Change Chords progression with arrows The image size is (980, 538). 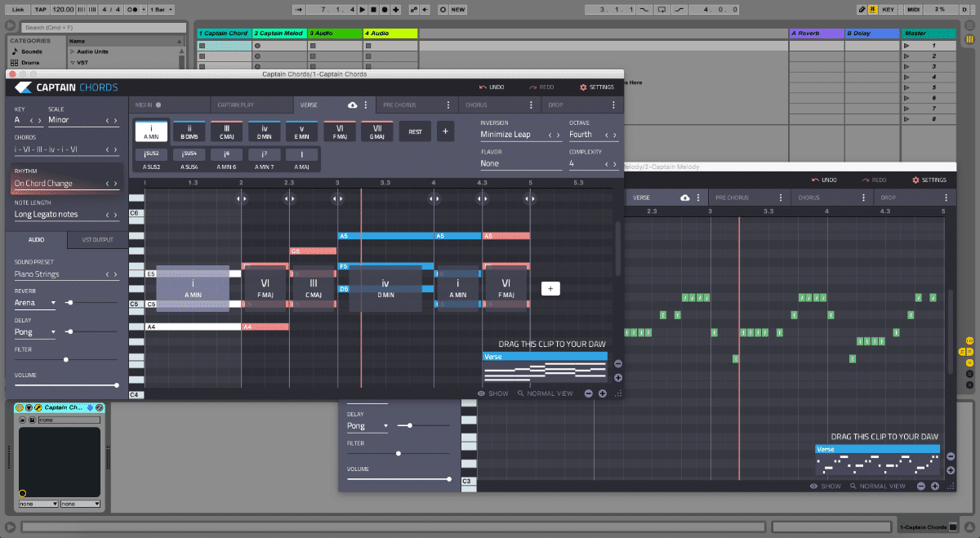point(113,150)
